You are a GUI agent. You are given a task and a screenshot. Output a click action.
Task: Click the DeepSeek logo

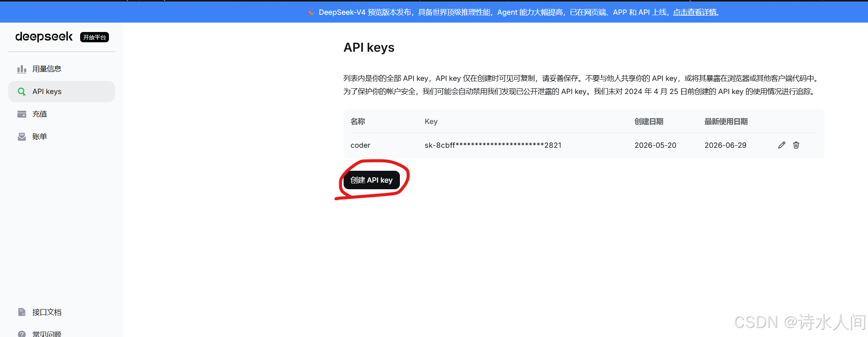click(x=44, y=37)
